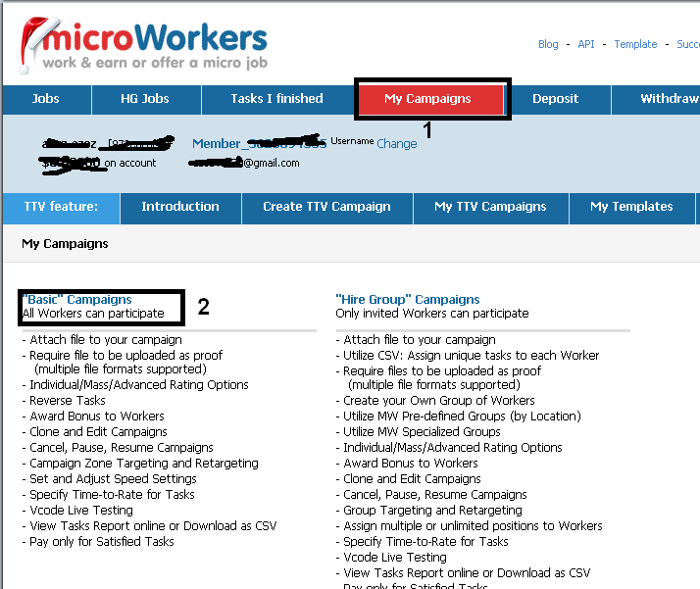Open the Template link in header

pyautogui.click(x=635, y=44)
